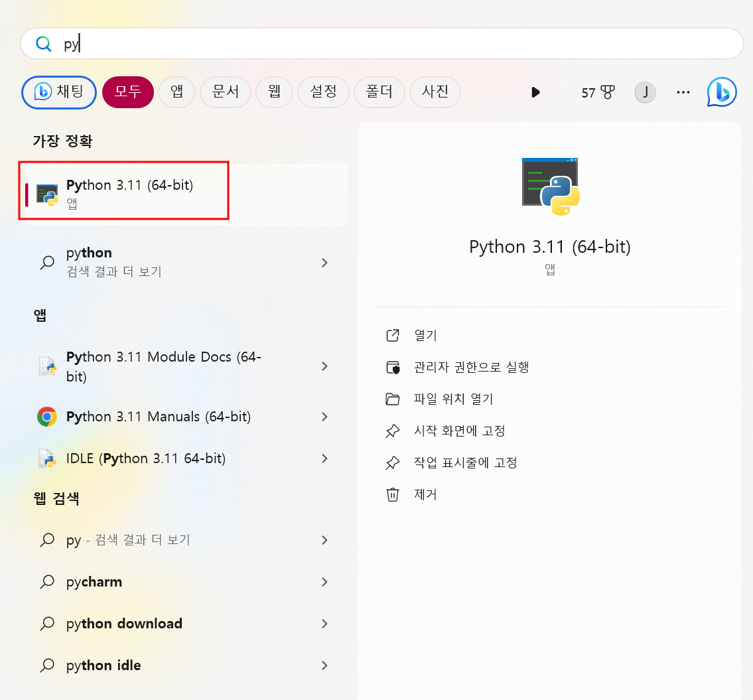
Task: Click the search icon beside python idle
Action: (47, 665)
